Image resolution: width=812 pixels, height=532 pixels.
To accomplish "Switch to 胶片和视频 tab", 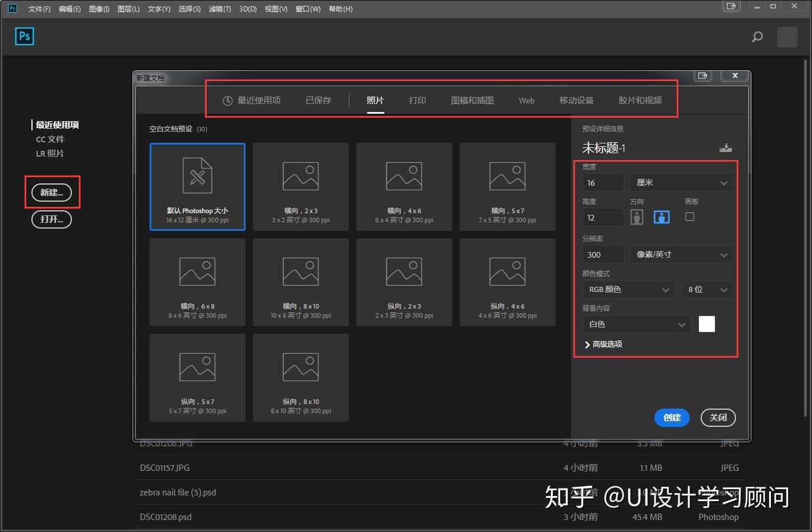I will 640,101.
